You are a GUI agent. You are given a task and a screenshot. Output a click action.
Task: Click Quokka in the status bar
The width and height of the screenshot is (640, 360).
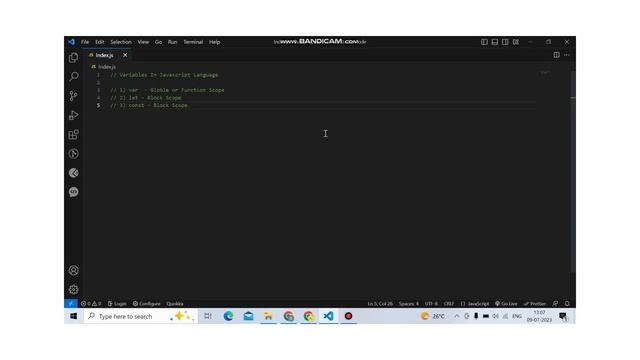175,304
